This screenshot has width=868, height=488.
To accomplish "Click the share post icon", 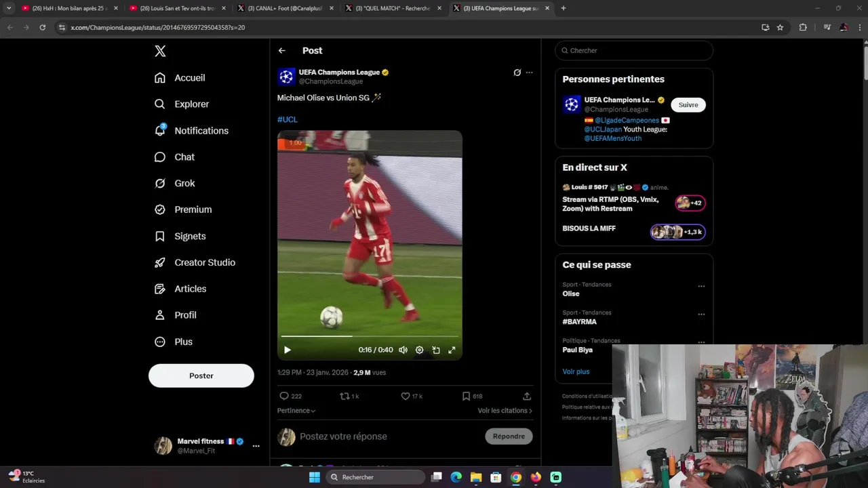I will tap(527, 396).
